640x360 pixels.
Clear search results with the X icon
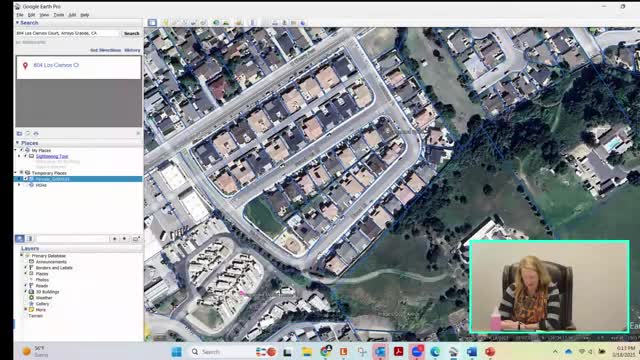click(x=138, y=133)
